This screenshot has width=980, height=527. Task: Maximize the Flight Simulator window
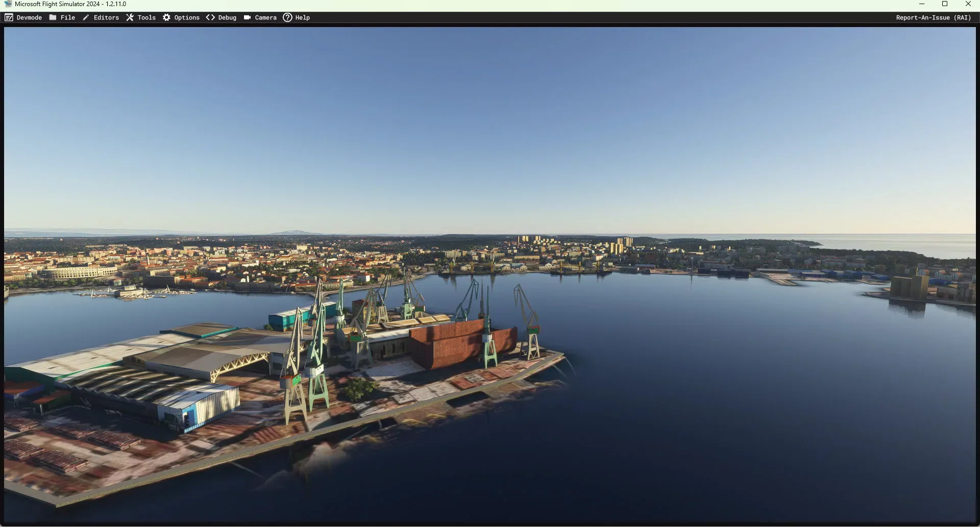point(945,4)
